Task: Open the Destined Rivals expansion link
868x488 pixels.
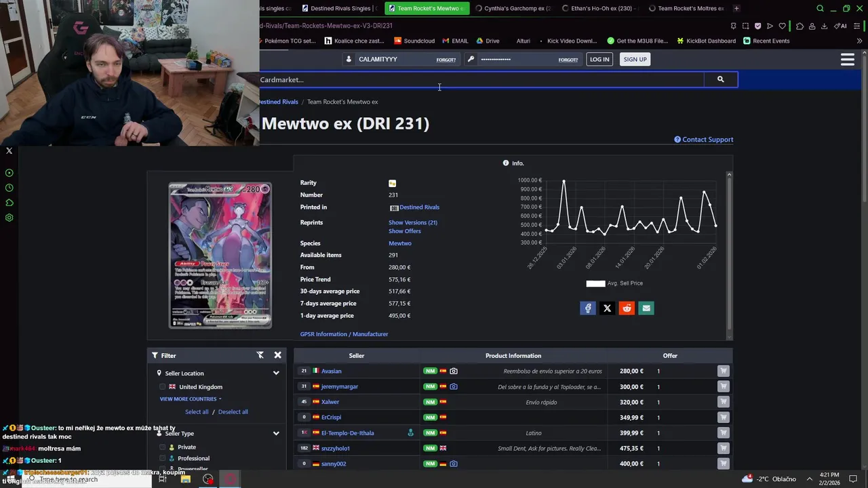Action: click(x=419, y=207)
